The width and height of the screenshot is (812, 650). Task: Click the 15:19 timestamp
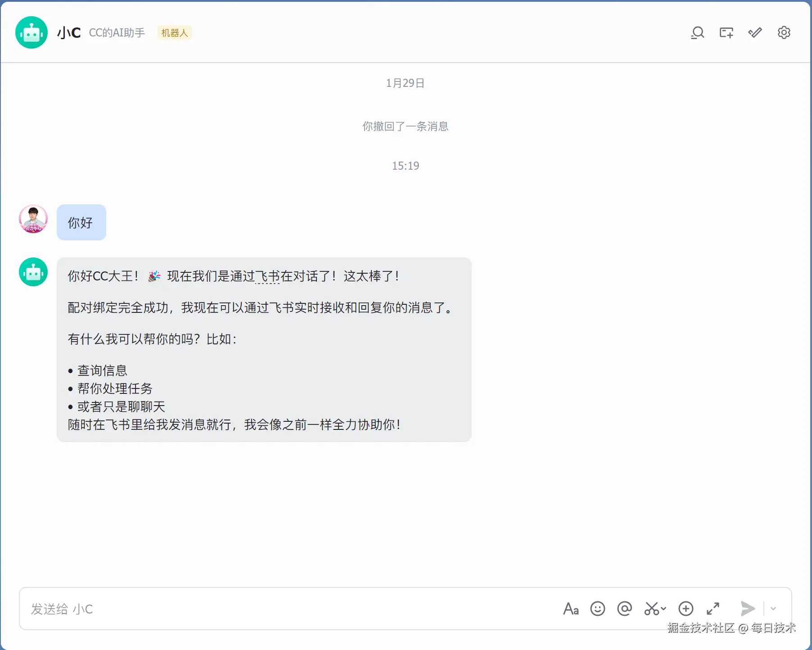(406, 166)
